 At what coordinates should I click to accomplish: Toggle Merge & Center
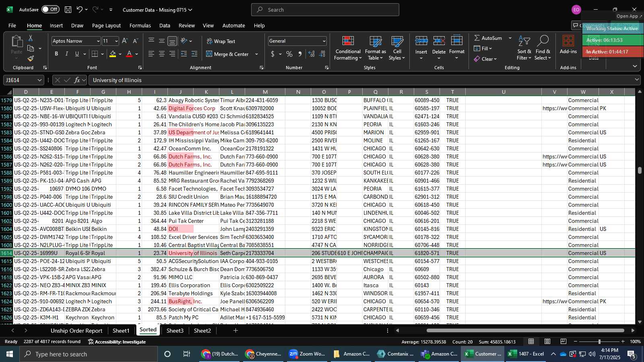click(227, 54)
